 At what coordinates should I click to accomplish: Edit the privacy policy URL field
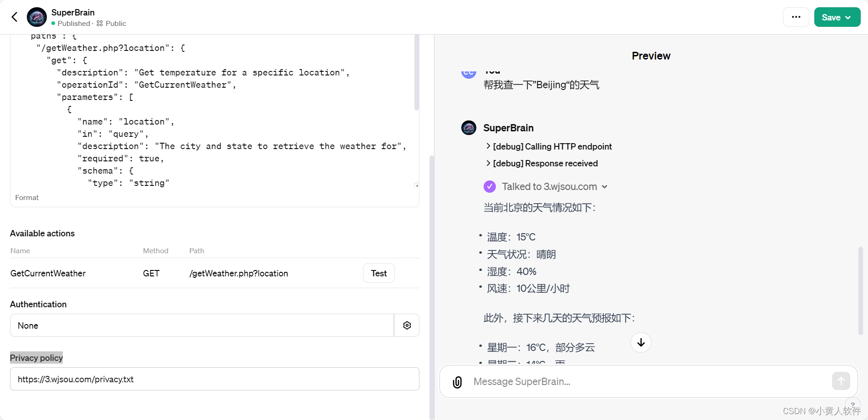pos(214,379)
